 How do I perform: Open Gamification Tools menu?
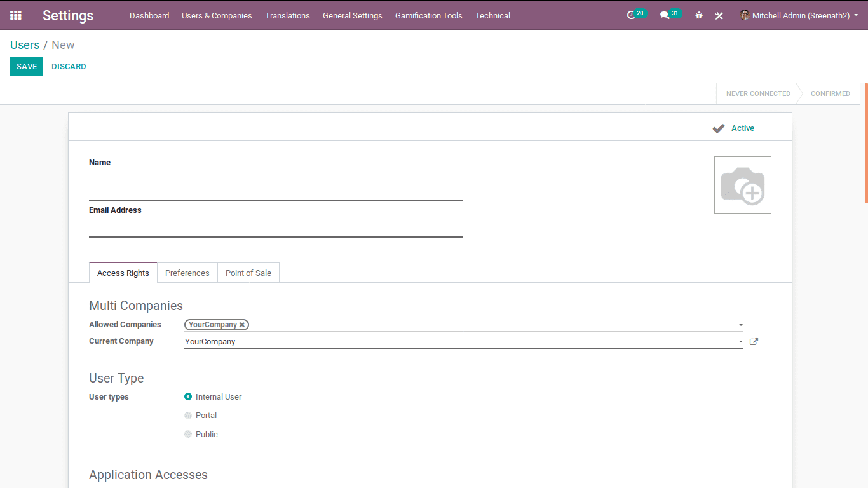tap(429, 15)
